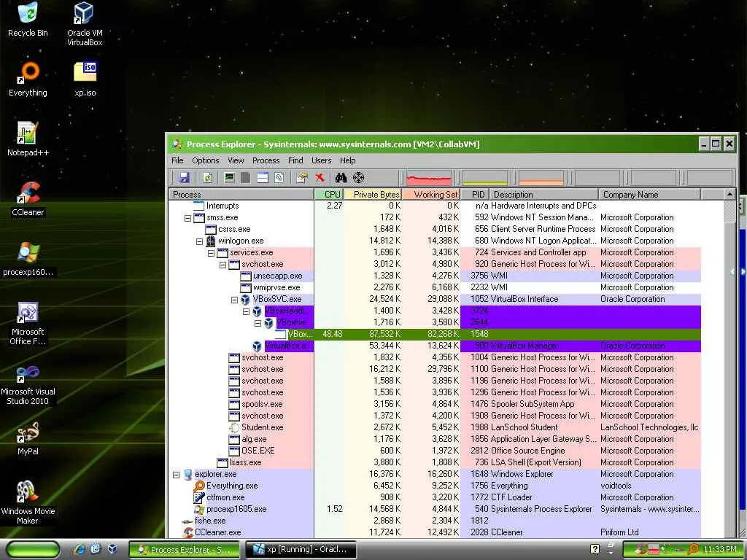747x560 pixels.
Task: Click the Save toolbar icon in Process Explorer
Action: [184, 178]
